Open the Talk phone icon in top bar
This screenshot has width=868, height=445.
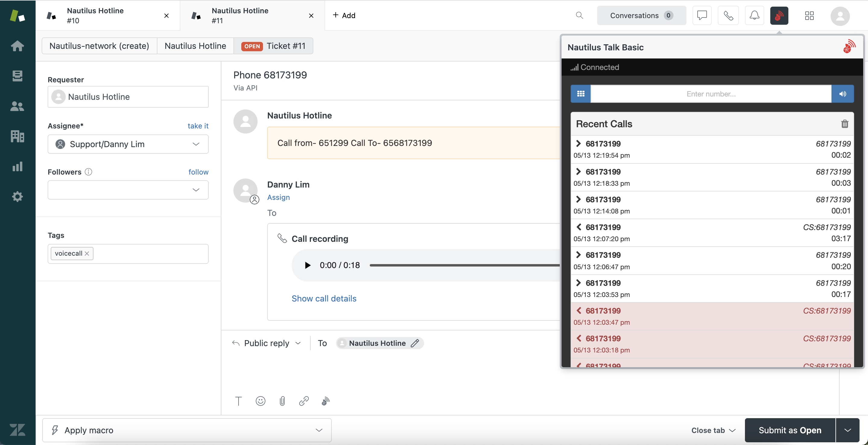[x=728, y=15]
